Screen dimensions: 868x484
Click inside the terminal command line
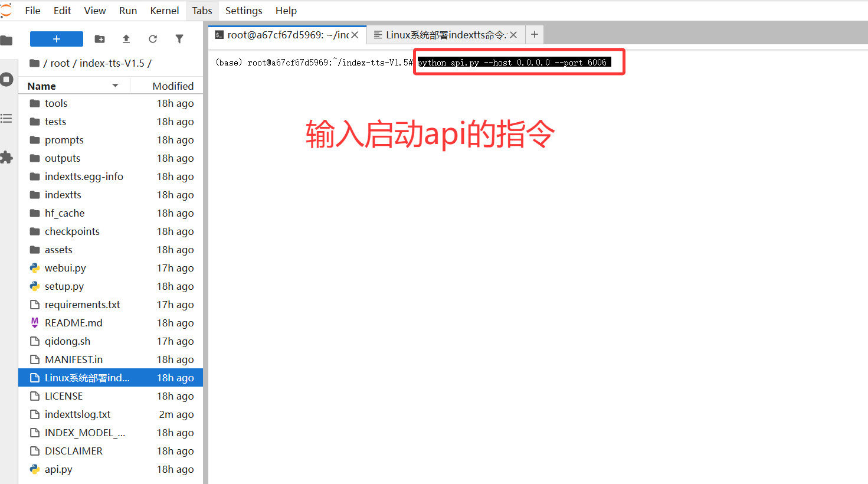tap(513, 63)
